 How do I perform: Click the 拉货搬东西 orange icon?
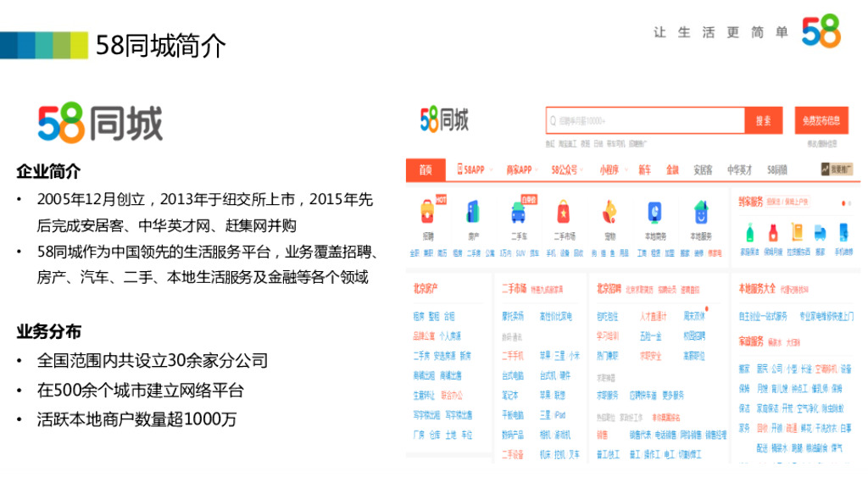point(797,232)
